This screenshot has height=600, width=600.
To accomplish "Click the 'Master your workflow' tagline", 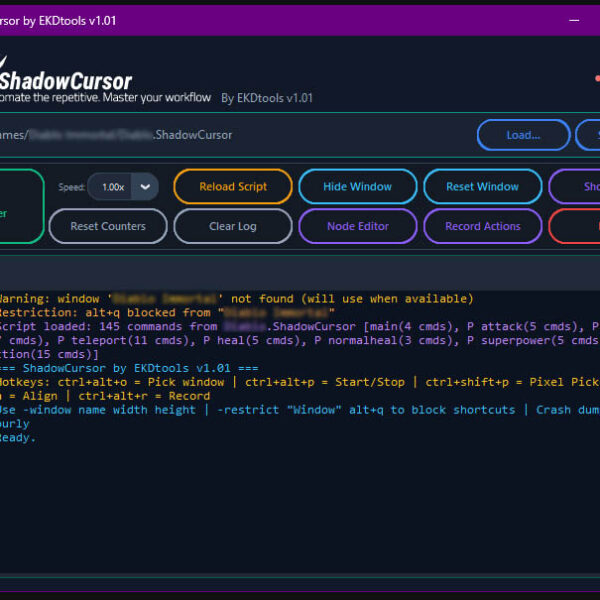I will click(157, 98).
